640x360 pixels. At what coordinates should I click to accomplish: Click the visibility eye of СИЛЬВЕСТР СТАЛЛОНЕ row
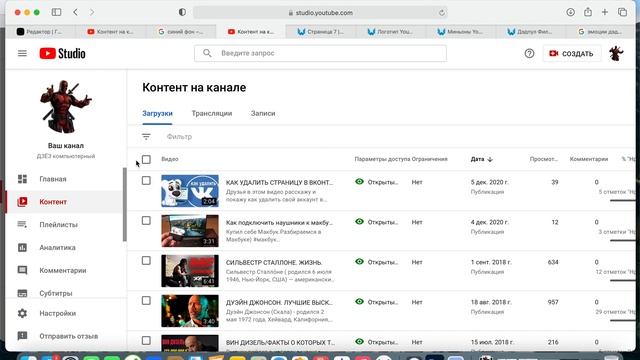tap(359, 262)
